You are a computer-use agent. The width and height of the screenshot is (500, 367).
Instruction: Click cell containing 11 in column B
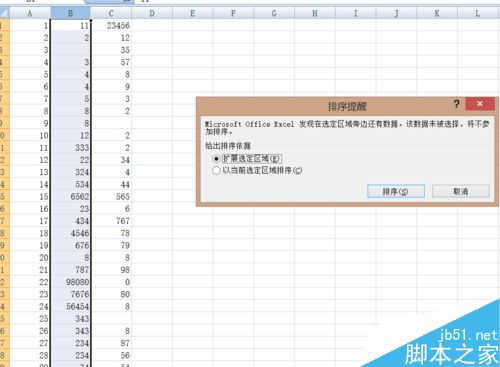[x=70, y=25]
